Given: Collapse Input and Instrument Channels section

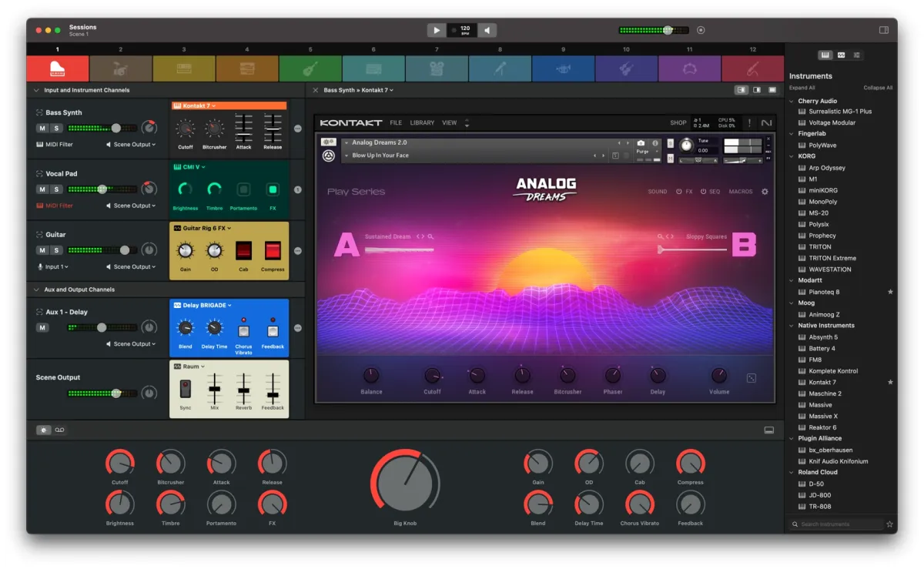Looking at the screenshot, I should point(36,90).
